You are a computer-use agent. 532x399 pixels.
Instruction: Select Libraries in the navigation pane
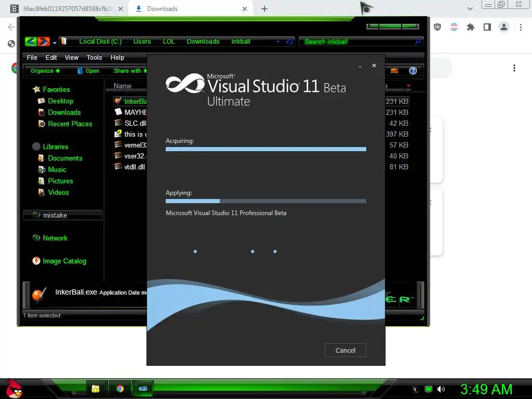pyautogui.click(x=50, y=147)
